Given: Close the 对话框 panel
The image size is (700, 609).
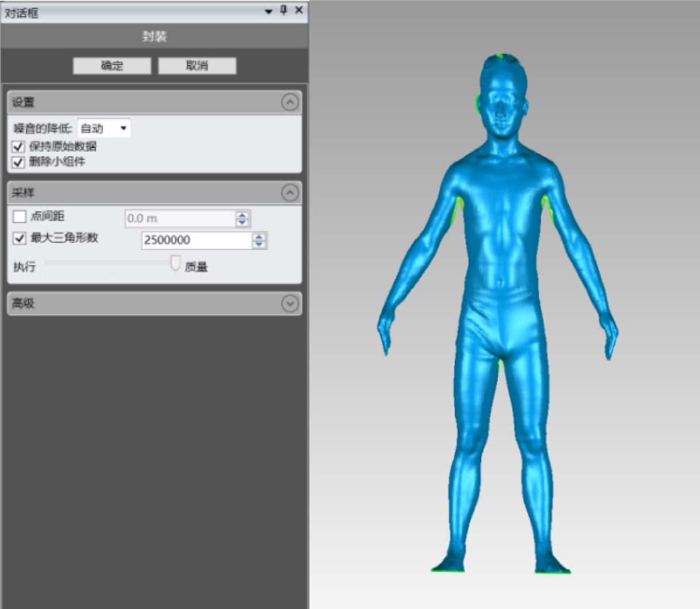Looking at the screenshot, I should pos(297,10).
